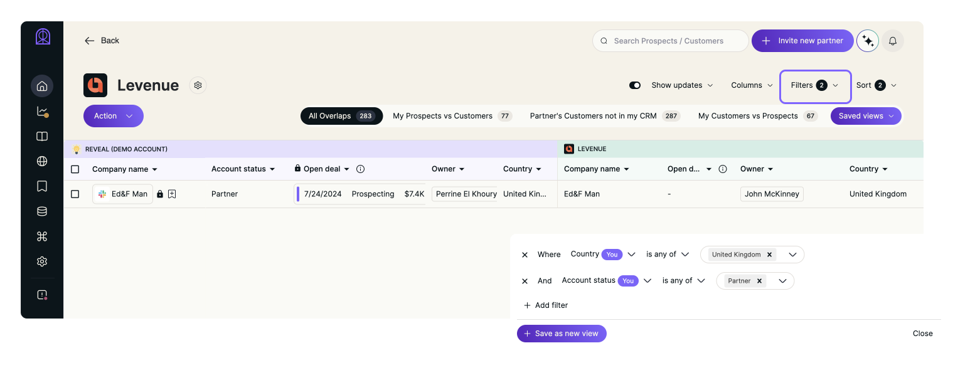
Task: Open Levenue Company name column menu
Action: click(x=597, y=169)
